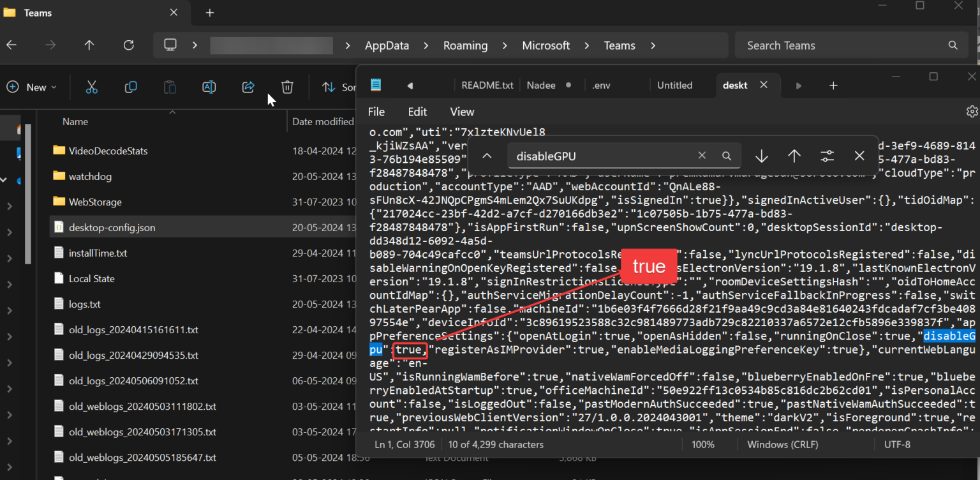Adjust zoom from the 100% status indicator
Viewport: 980px width, 480px height.
point(702,444)
